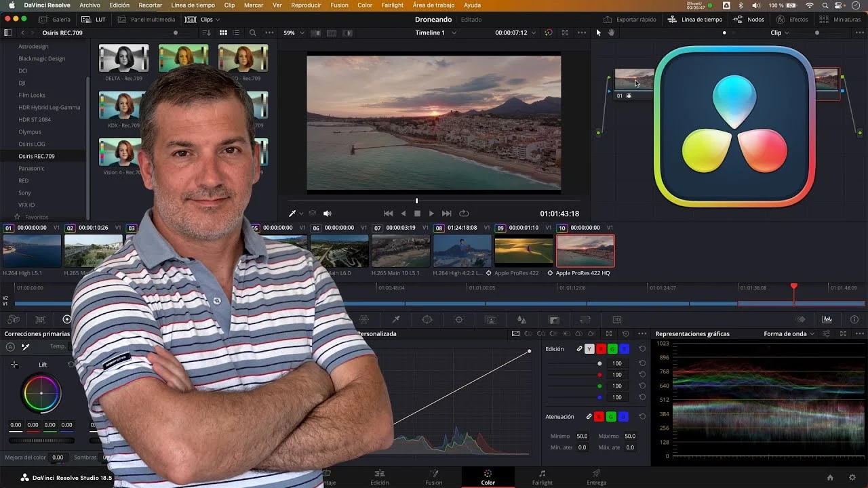This screenshot has width=868, height=488.
Task: Open the Power Window palette icon
Action: point(427,319)
